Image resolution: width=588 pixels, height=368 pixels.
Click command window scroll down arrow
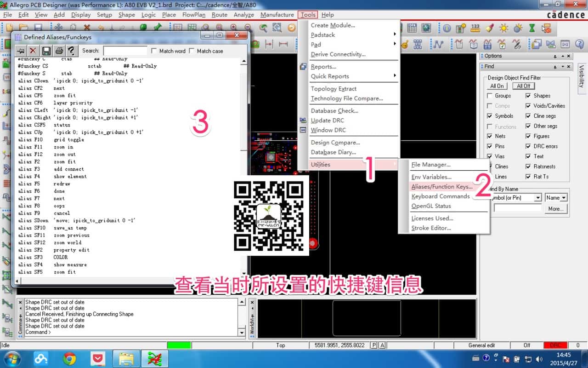coord(242,332)
